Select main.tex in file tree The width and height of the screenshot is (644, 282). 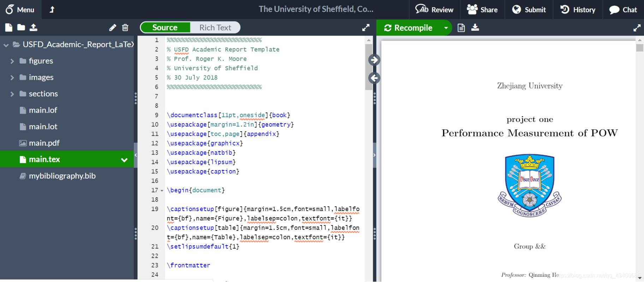point(44,159)
